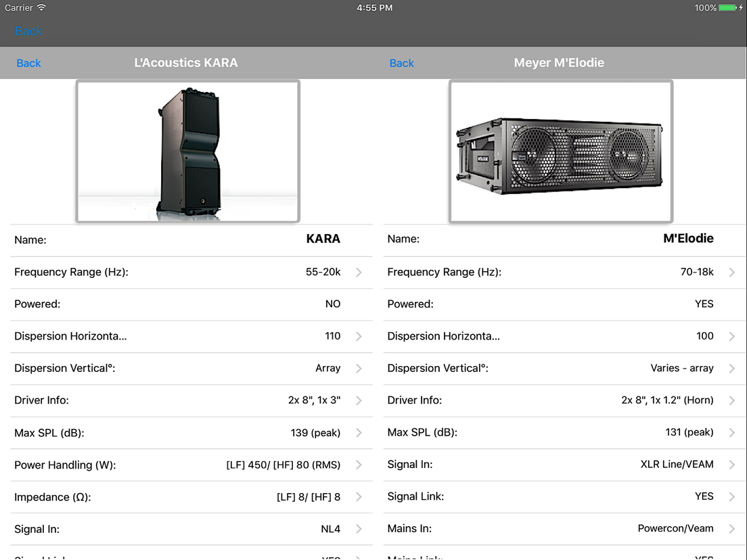
Task: Expand M'Elodie Frequency Range 70-18k chevron
Action: [x=731, y=272]
